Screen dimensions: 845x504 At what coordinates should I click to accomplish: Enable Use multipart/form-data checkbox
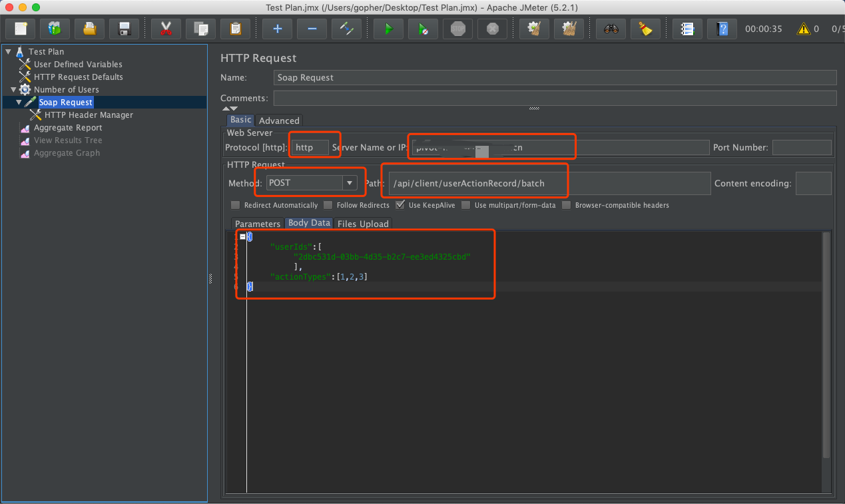[465, 205]
